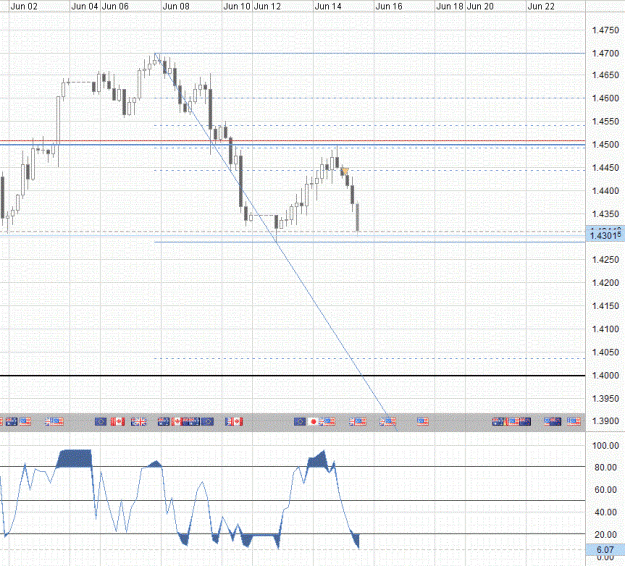Click the 80.00 oscillator level label
Image resolution: width=625 pixels, height=566 pixels.
click(605, 467)
